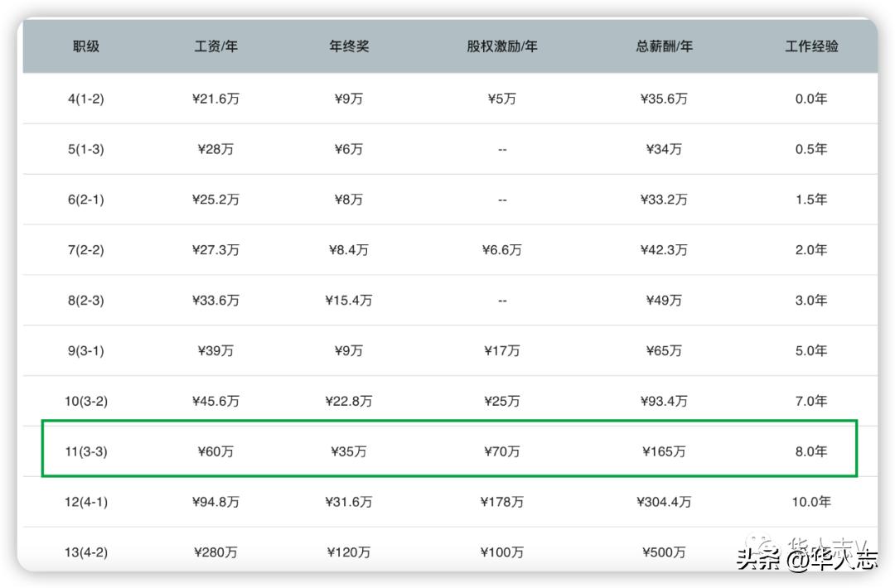Select the 0.0年 experience cell
The image size is (895, 588).
(810, 98)
